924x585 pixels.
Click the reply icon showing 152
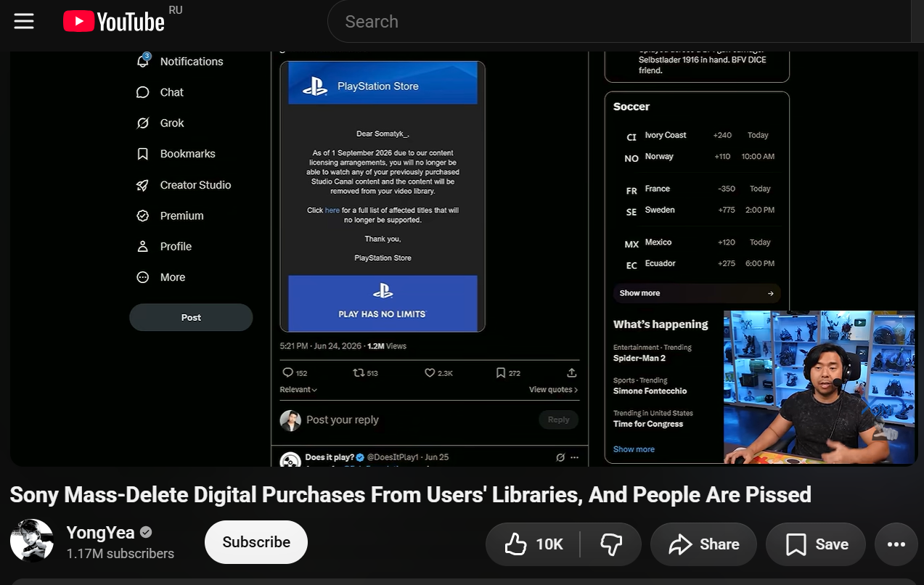coord(287,372)
